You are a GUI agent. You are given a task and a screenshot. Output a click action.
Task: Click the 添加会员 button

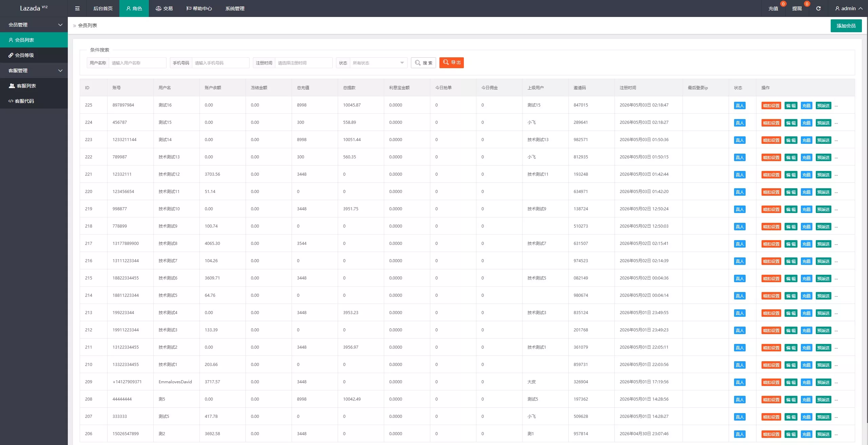846,26
